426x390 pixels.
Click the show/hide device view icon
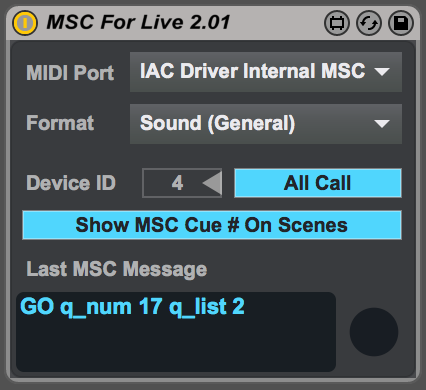pyautogui.click(x=337, y=23)
